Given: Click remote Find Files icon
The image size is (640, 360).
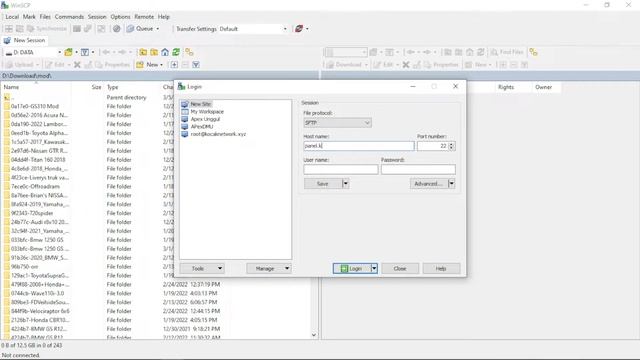Looking at the screenshot, I should 494,52.
